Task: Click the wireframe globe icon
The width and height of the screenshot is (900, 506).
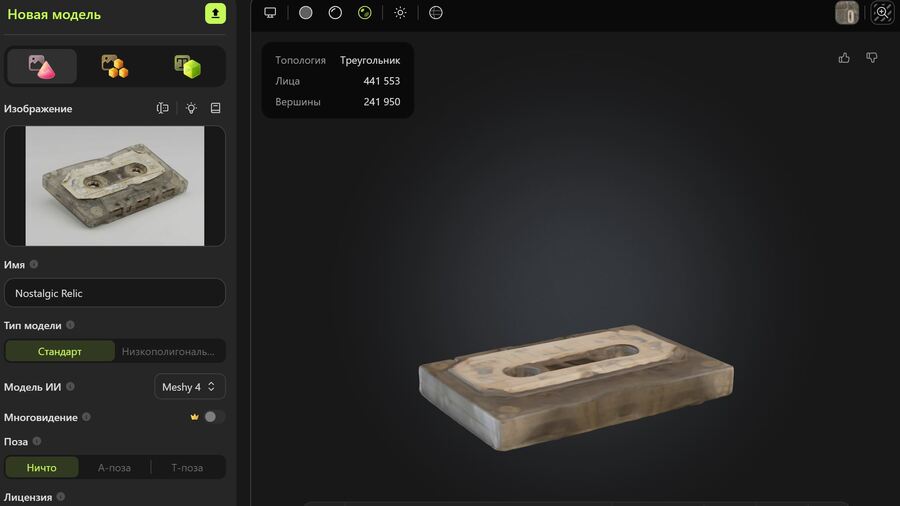Action: (x=436, y=13)
